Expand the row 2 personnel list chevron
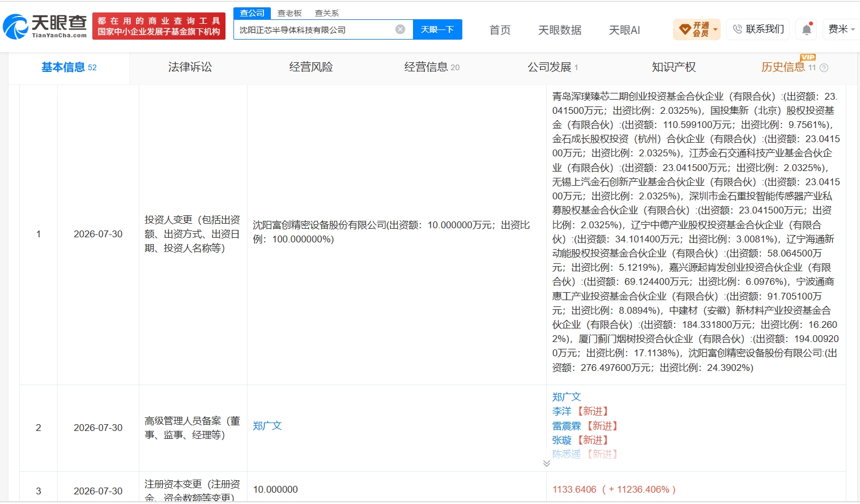860x504 pixels. 546,463
